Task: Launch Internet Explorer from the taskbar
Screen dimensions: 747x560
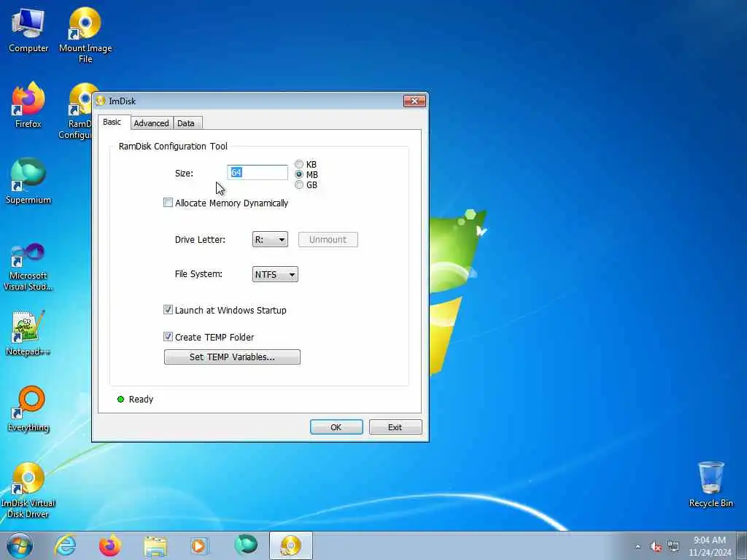Action: click(65, 545)
